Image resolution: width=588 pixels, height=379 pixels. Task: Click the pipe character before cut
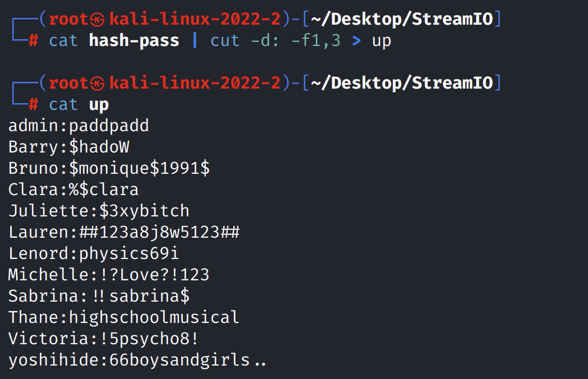(194, 40)
